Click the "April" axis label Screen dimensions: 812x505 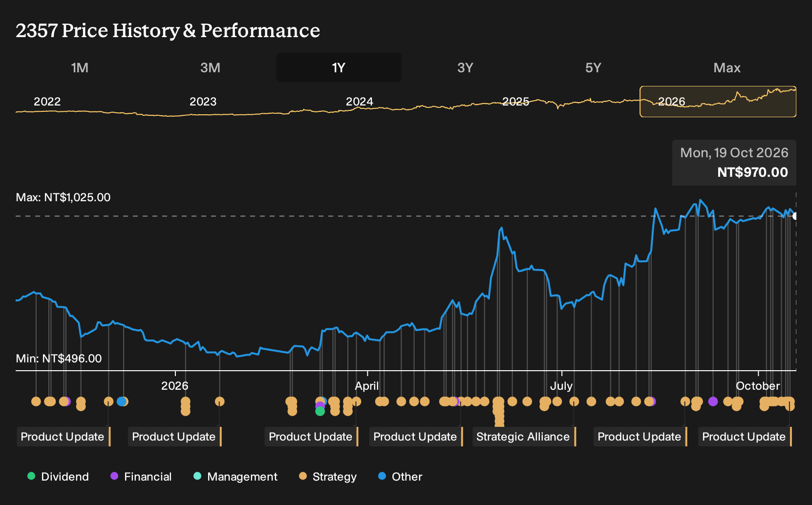coord(367,386)
